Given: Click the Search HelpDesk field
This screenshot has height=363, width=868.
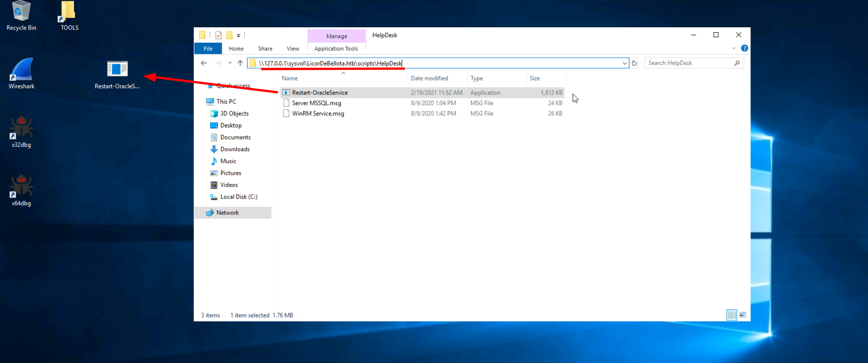Looking at the screenshot, I should 689,63.
